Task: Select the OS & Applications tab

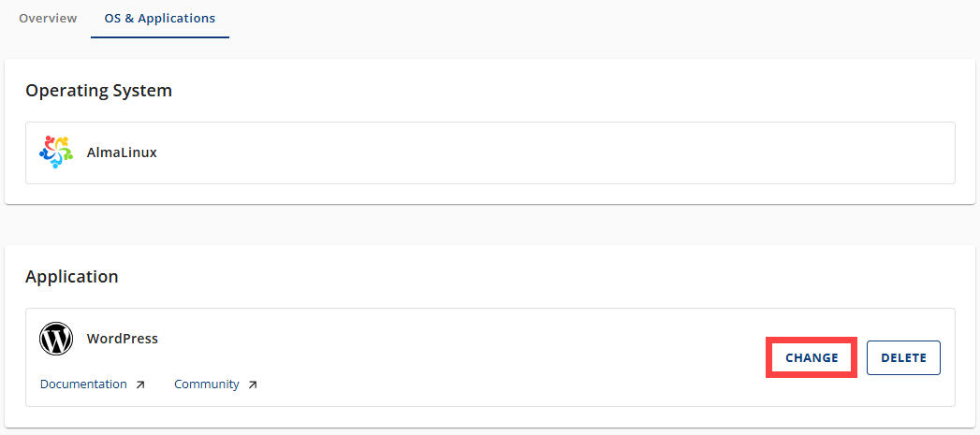Action: 159,19
